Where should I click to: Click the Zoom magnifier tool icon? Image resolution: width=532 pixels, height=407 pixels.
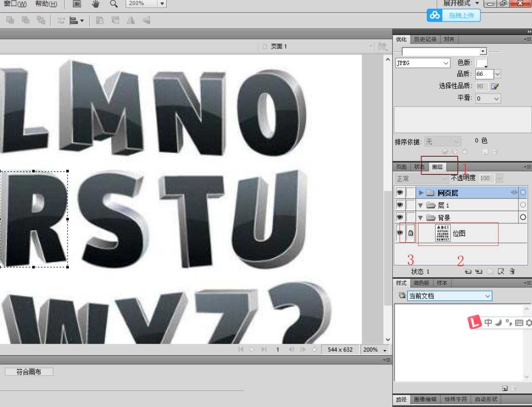tap(113, 4)
